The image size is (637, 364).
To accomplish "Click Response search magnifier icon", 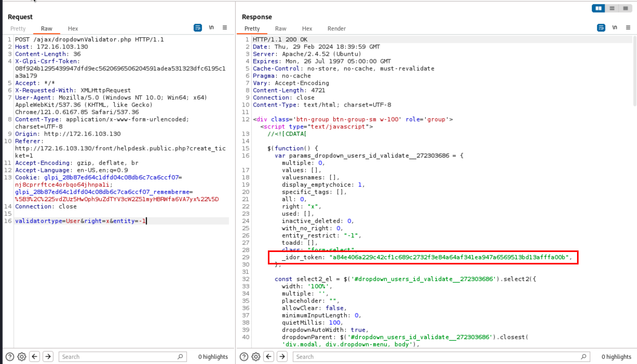I will tap(584, 357).
